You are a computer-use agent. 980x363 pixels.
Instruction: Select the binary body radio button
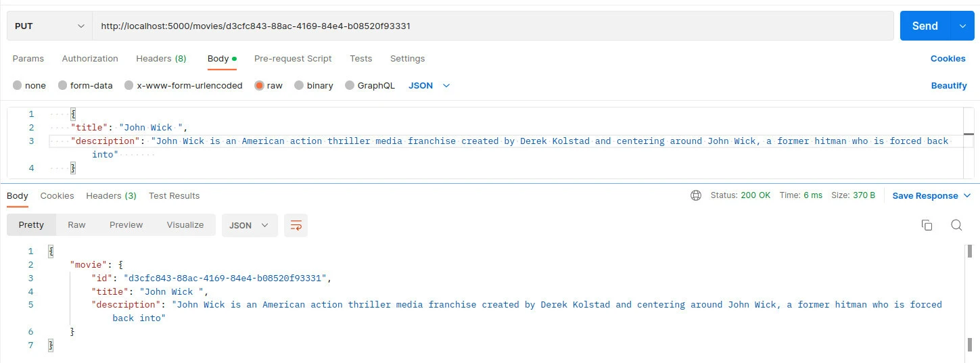299,86
